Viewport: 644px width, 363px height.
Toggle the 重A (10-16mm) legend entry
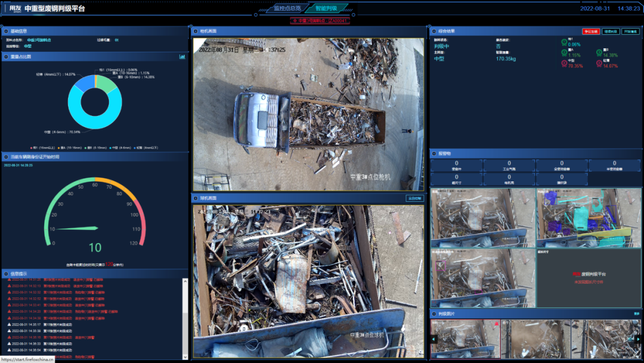click(69, 148)
